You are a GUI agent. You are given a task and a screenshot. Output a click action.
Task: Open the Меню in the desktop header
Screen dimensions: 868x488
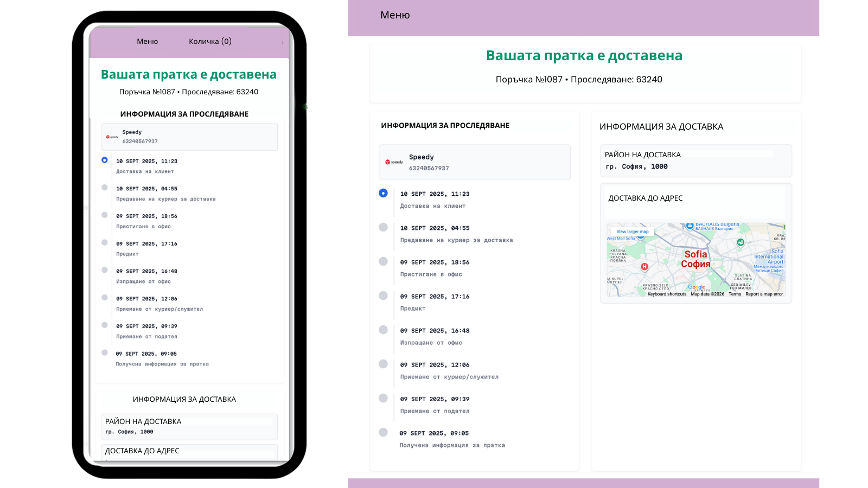point(394,15)
